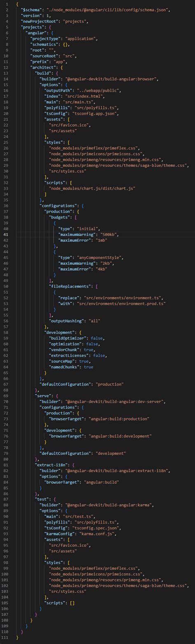
Task: Select the "initial" type value
Action: coord(88,228)
